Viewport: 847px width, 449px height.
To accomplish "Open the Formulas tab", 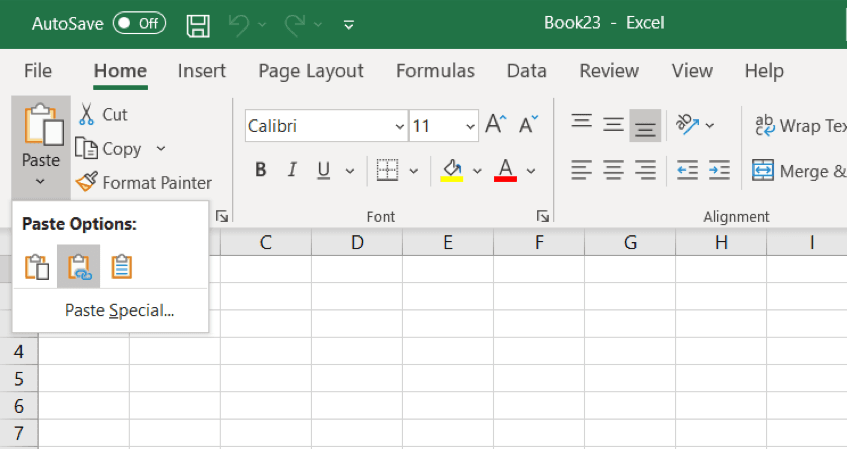I will 435,71.
